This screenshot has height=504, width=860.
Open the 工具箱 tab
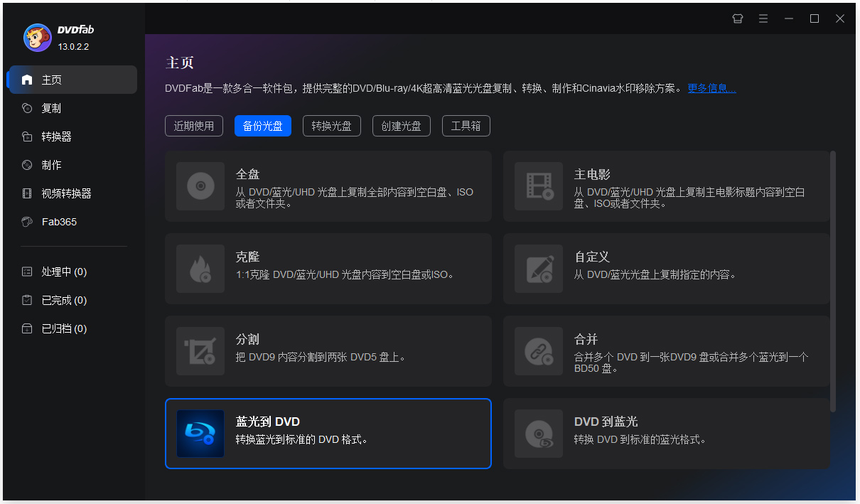466,126
